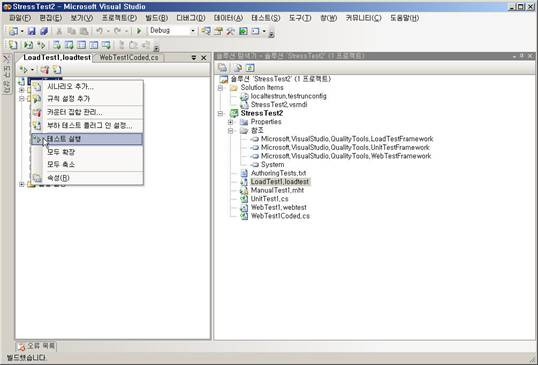
Task: Click the Error List icon at the bottom
Action: 22,346
